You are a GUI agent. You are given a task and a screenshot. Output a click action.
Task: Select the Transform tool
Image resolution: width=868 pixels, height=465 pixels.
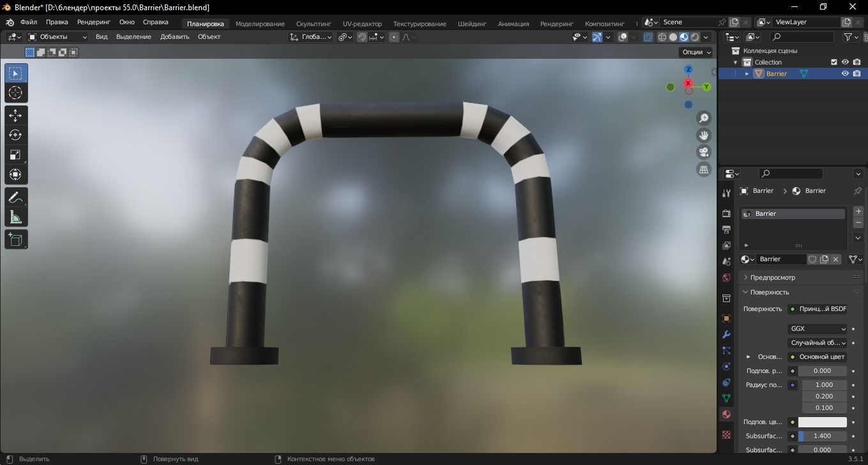coord(16,175)
